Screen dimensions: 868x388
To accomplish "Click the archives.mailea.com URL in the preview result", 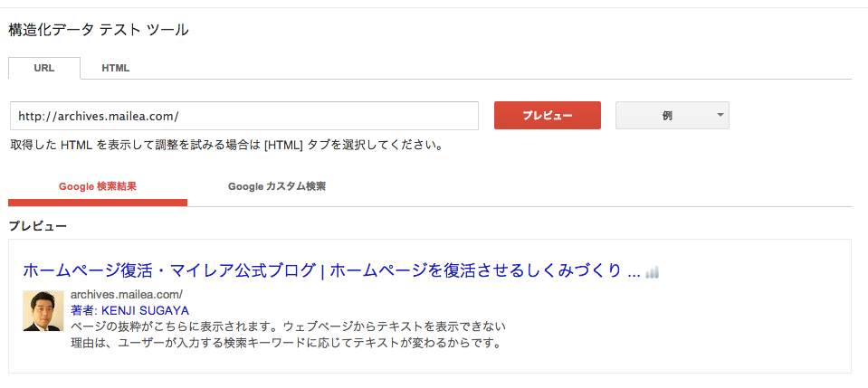I will (x=127, y=295).
